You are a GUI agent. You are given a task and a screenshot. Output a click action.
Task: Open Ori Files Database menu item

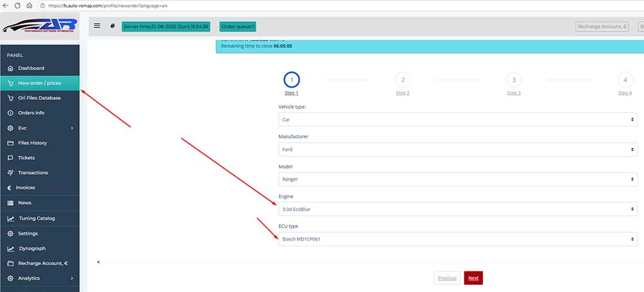pyautogui.click(x=40, y=98)
